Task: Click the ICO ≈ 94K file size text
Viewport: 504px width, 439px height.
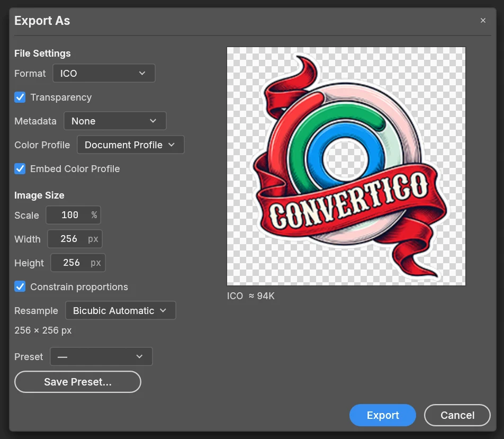Action: point(251,296)
